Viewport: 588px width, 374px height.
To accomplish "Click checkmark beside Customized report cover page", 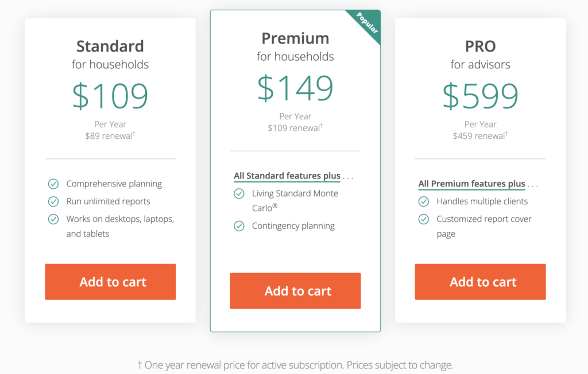I will click(x=424, y=219).
